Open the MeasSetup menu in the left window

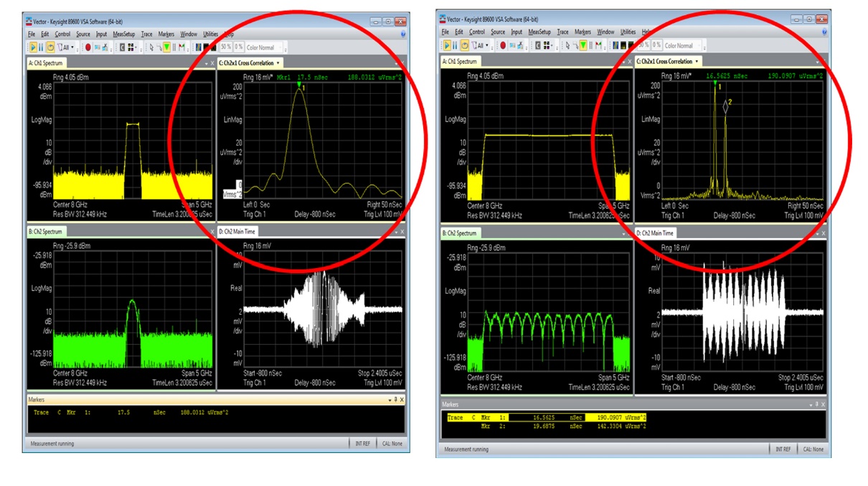124,34
